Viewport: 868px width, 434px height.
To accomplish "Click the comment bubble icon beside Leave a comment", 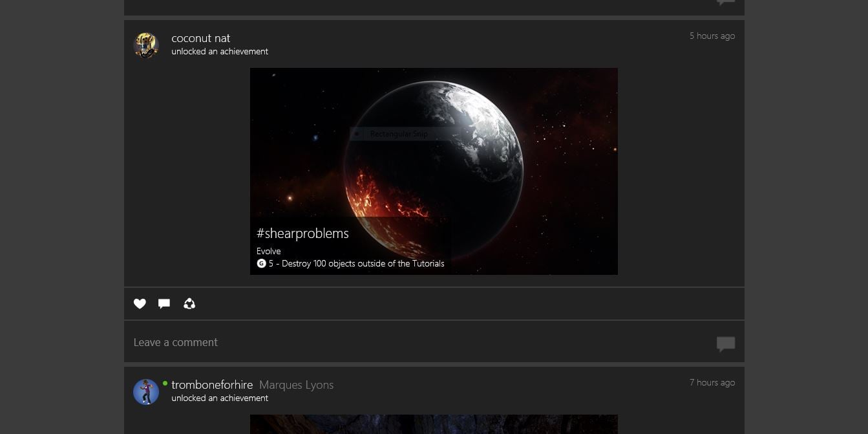I will coord(726,344).
